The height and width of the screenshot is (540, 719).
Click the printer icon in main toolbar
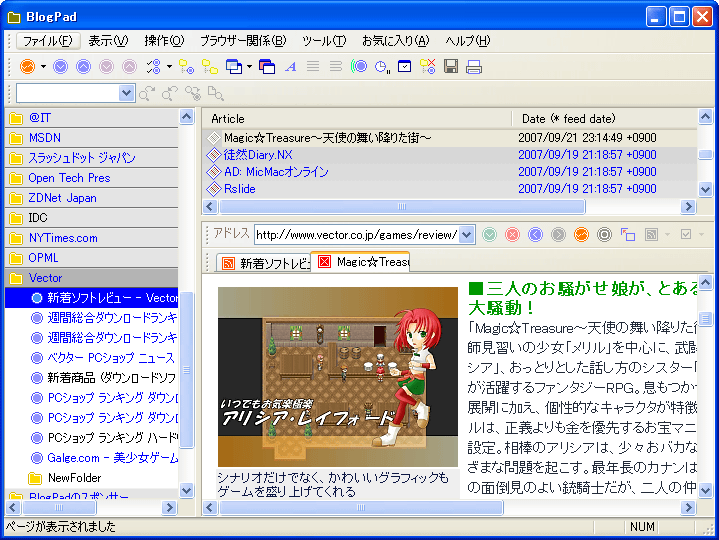tap(474, 67)
